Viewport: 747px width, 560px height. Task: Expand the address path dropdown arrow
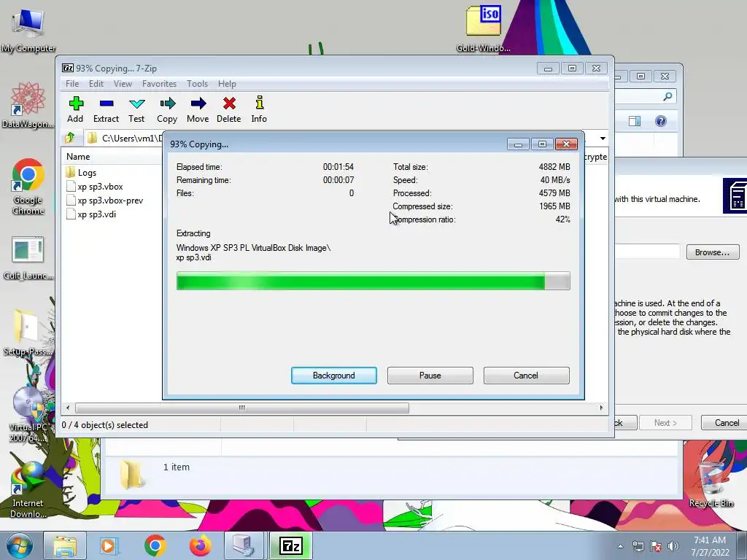point(603,138)
